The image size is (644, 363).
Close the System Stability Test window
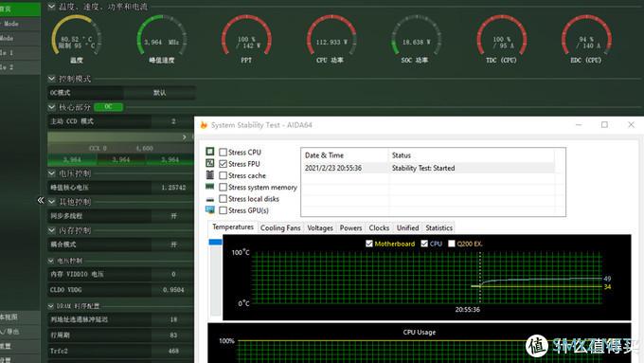click(631, 124)
